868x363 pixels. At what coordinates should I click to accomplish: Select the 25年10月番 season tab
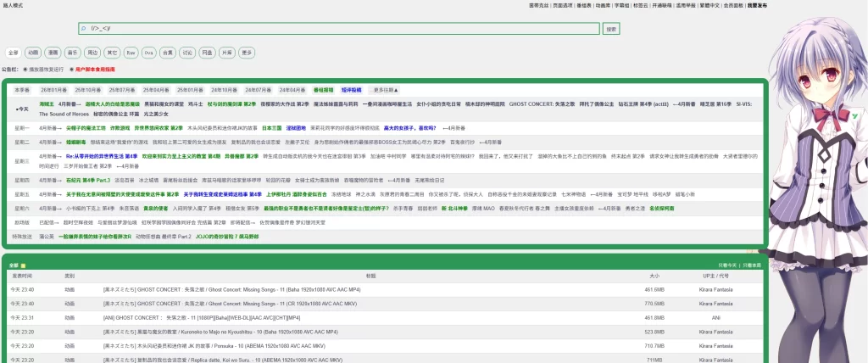click(x=87, y=90)
